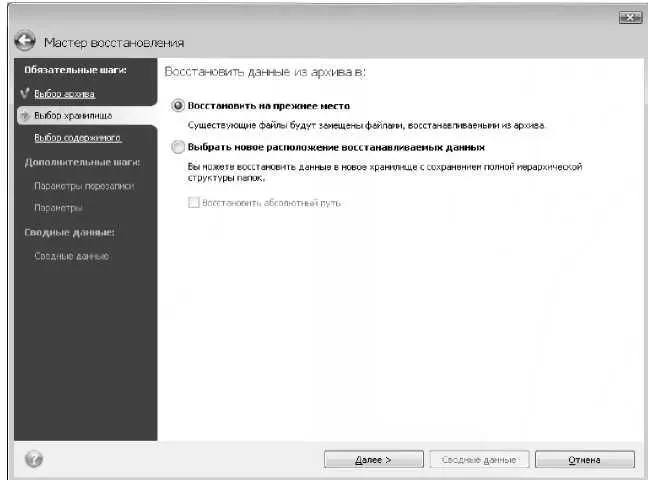The height and width of the screenshot is (480, 648).
Task: Click the text Вы можете восстановить данные
Action: [385, 172]
